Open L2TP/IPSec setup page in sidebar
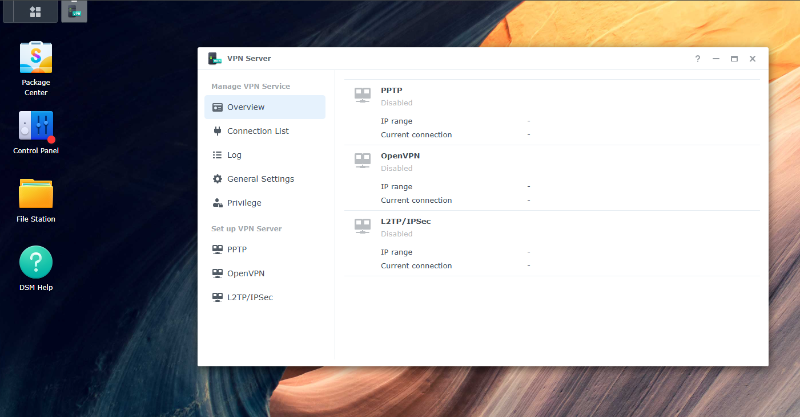 265,297
